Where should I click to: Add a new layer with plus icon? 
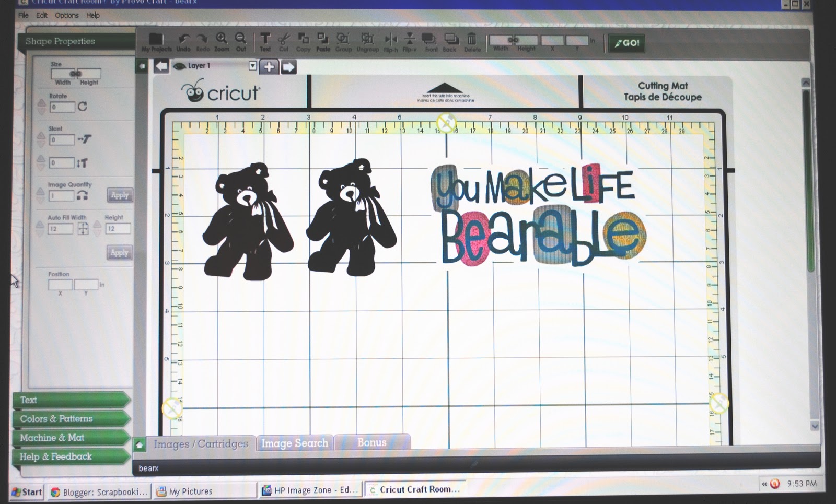[269, 66]
